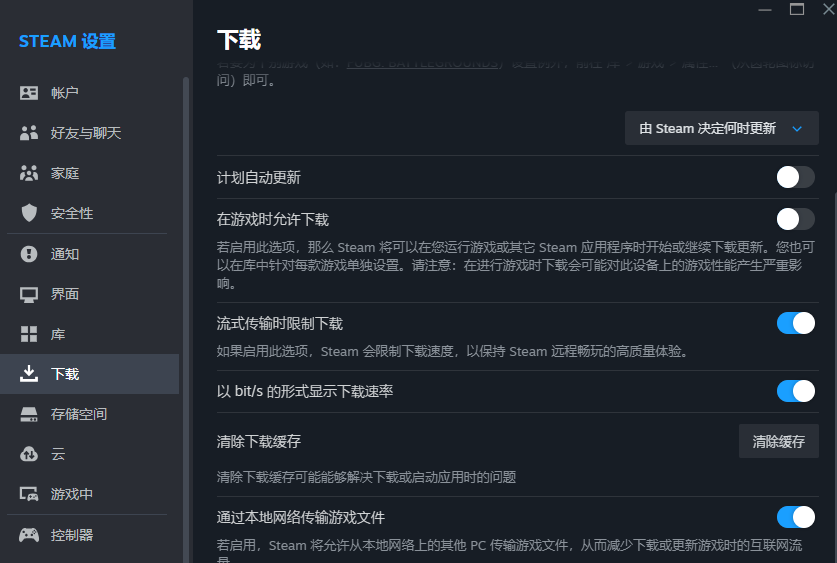Screen dimensions: 837x563
Task: Click the 清除下载缓存可能能够解决 description text
Action: click(x=366, y=477)
